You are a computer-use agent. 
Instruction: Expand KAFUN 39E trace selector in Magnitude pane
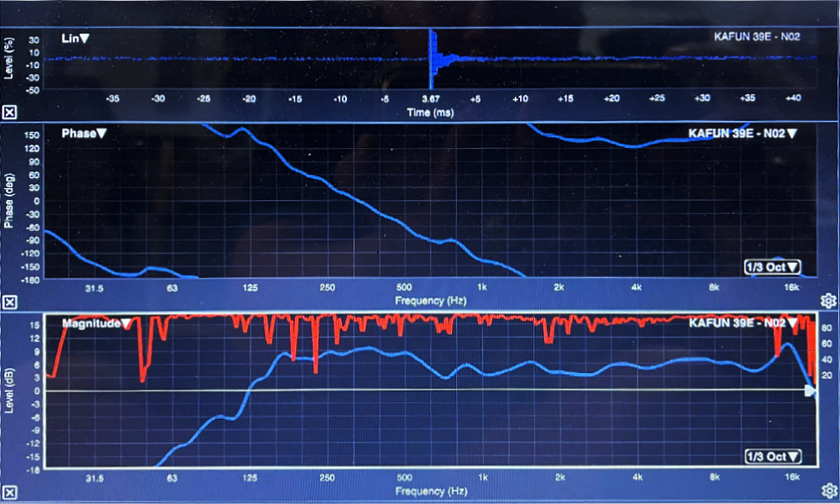pyautogui.click(x=742, y=323)
